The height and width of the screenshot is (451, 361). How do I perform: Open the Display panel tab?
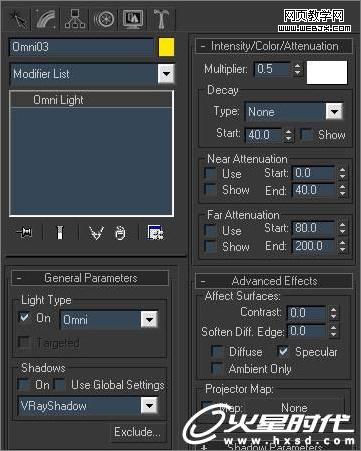click(133, 19)
